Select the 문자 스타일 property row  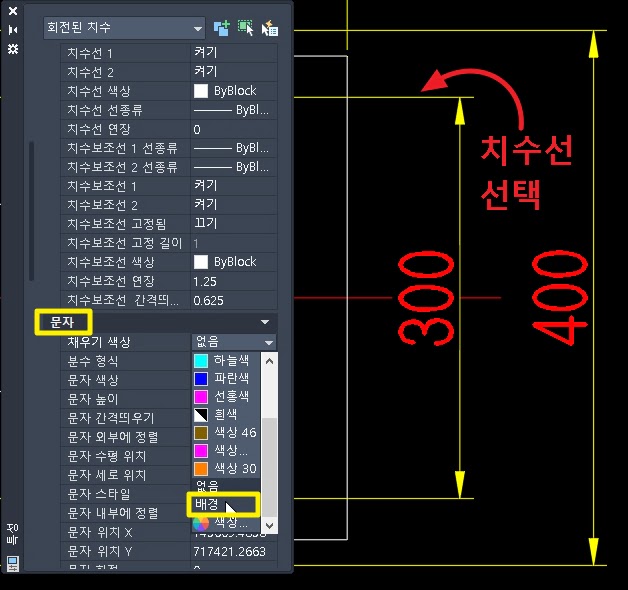(125, 494)
